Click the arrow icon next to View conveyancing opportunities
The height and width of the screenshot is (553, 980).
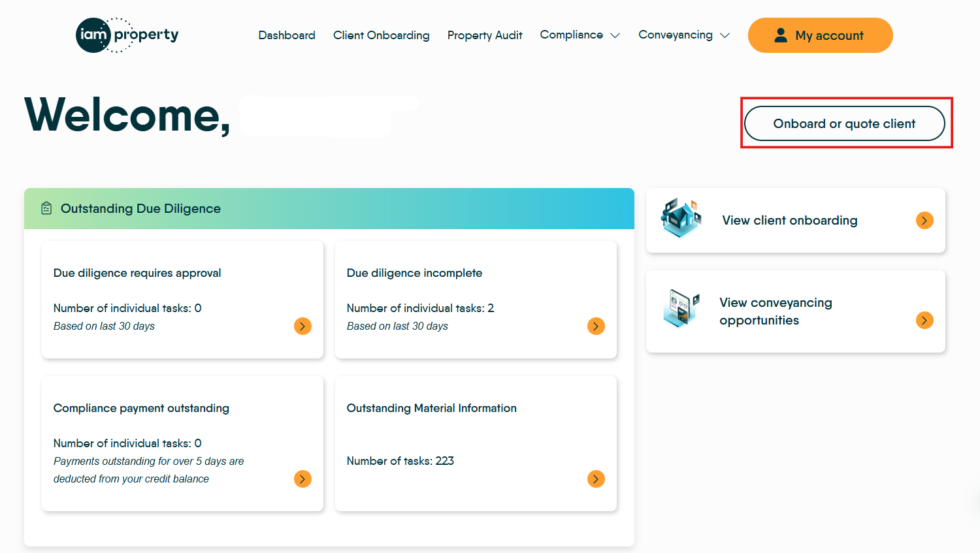[924, 320]
